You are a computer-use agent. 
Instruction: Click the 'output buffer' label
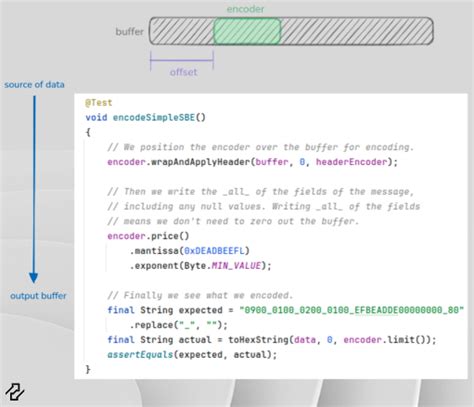point(38,296)
